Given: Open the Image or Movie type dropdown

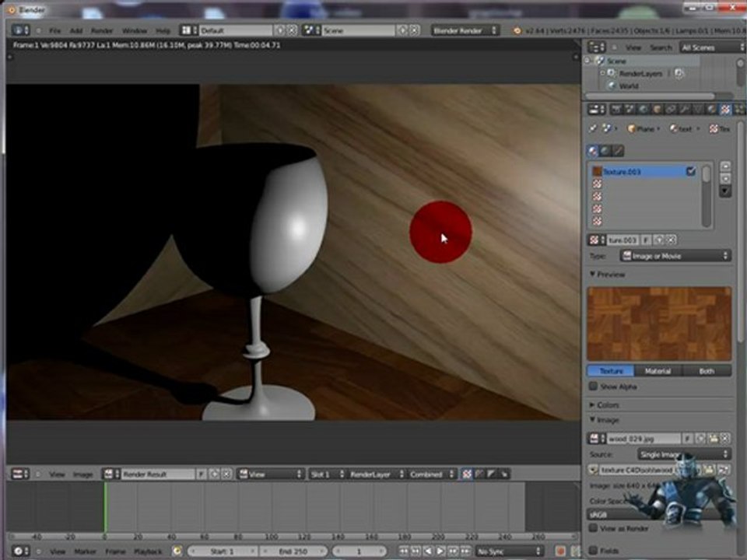Looking at the screenshot, I should [675, 256].
